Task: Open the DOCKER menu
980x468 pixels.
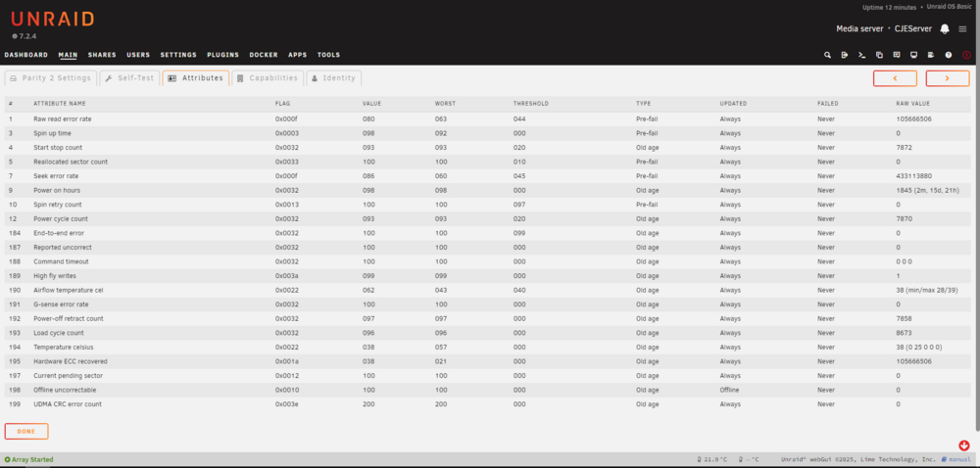Action: click(264, 55)
